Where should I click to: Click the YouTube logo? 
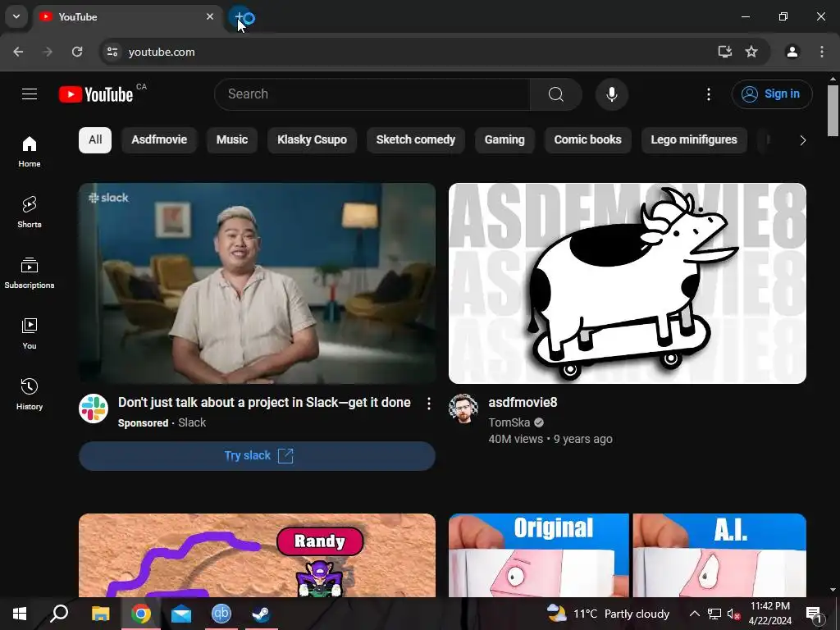coord(97,94)
